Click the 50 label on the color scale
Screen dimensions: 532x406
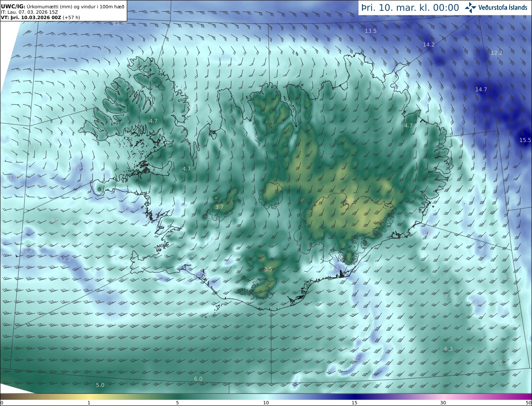pyautogui.click(x=528, y=403)
